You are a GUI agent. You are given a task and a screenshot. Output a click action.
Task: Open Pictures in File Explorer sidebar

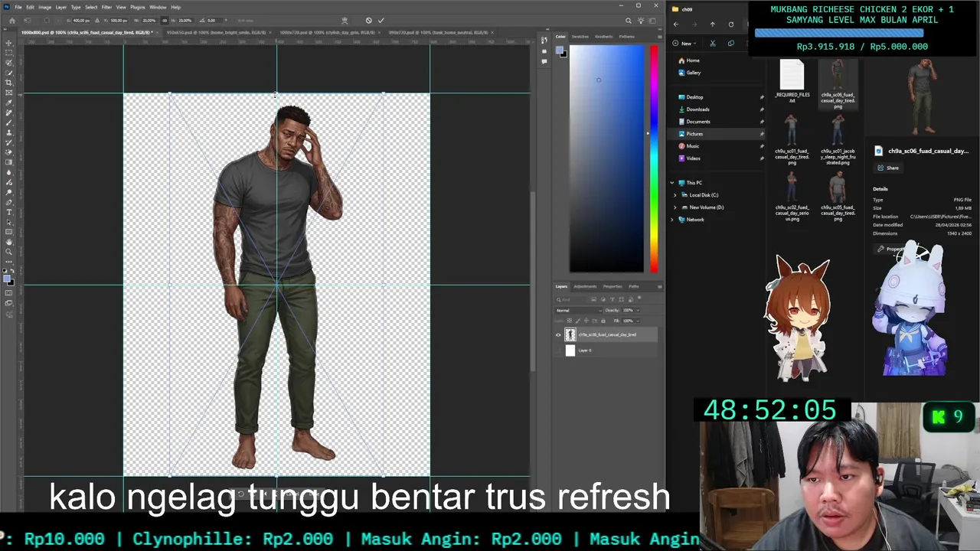pyautogui.click(x=694, y=134)
